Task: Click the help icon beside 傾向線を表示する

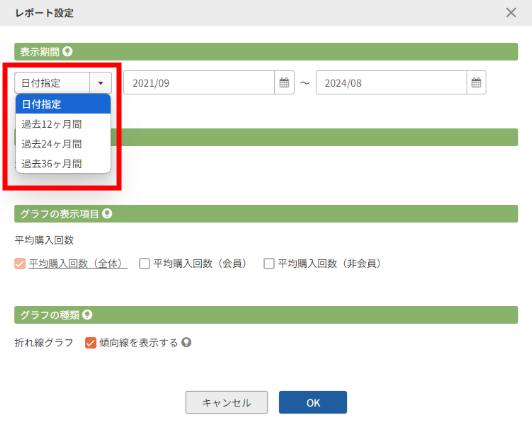Action: [x=186, y=342]
